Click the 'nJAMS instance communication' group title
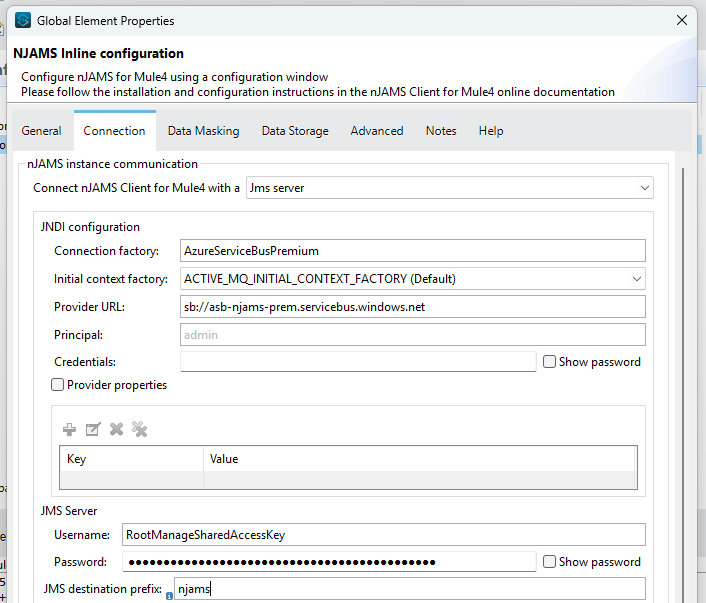The width and height of the screenshot is (706, 603). (x=112, y=163)
